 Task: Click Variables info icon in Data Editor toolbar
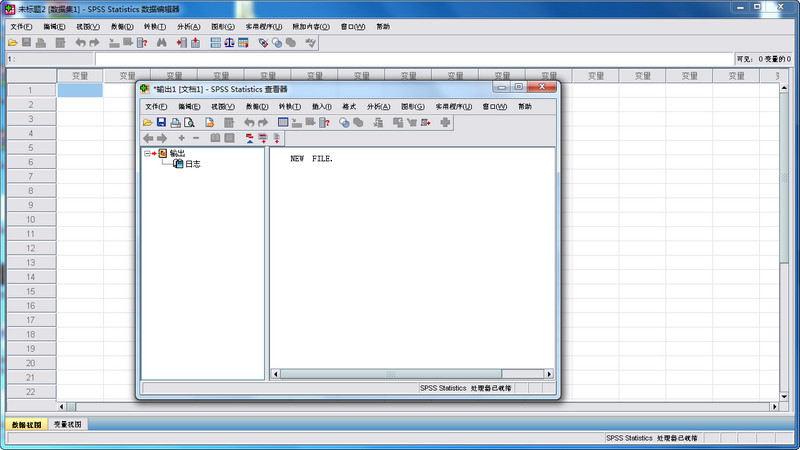142,43
